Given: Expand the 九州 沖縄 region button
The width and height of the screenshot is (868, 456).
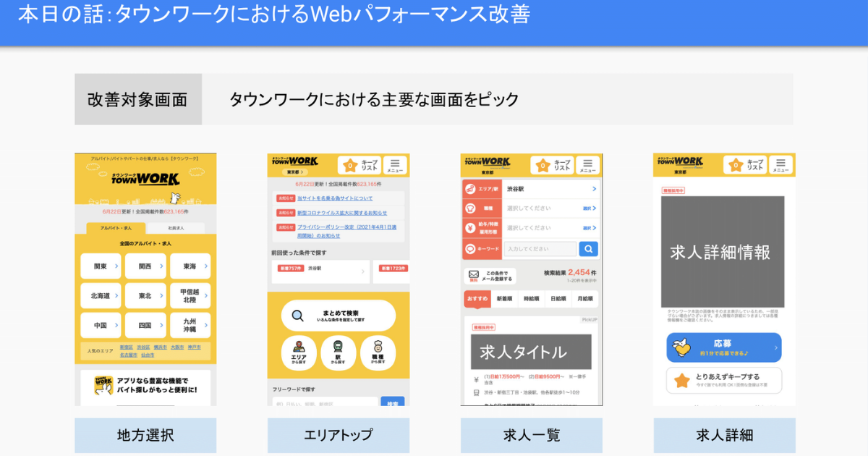Looking at the screenshot, I should point(190,326).
